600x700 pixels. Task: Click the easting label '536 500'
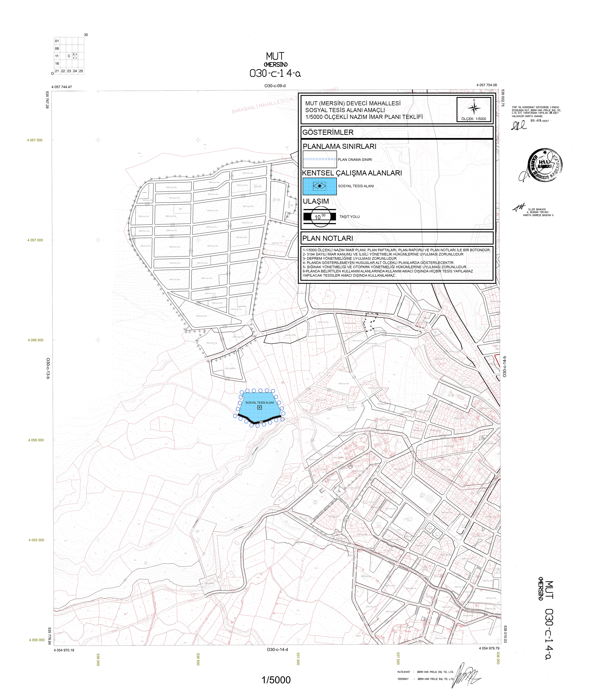pos(198,659)
